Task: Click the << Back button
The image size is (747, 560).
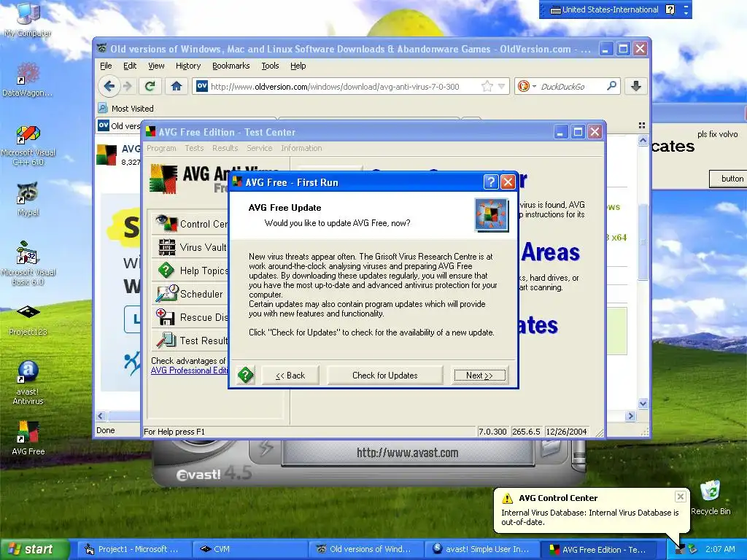Action: (290, 376)
